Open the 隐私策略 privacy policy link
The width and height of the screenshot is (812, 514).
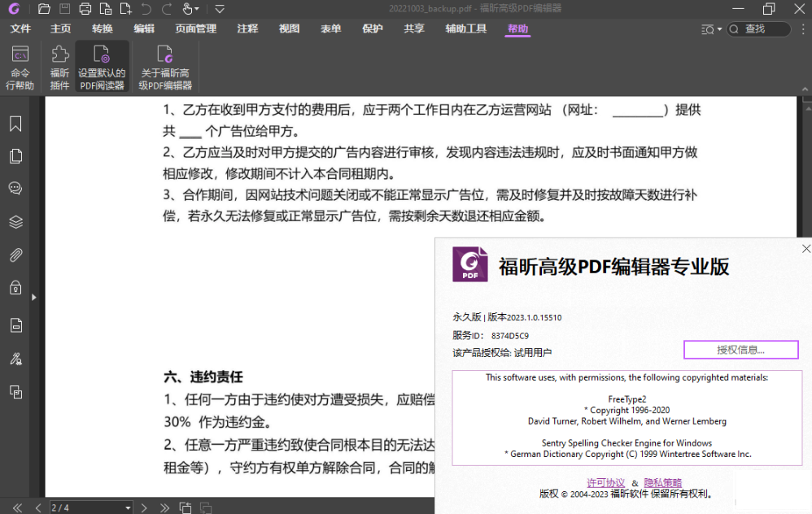663,482
